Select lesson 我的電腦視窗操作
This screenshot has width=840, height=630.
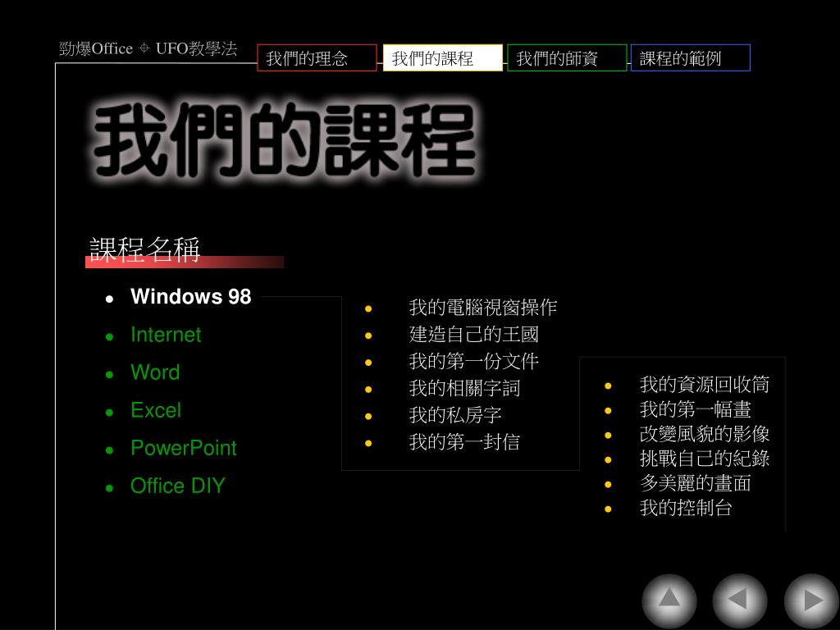[483, 308]
